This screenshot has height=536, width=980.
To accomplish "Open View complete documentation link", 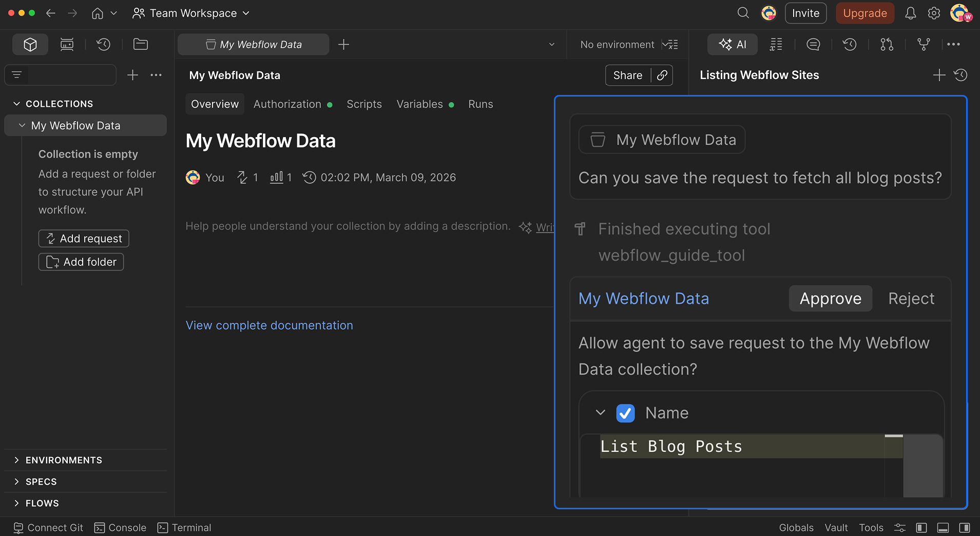I will [270, 326].
